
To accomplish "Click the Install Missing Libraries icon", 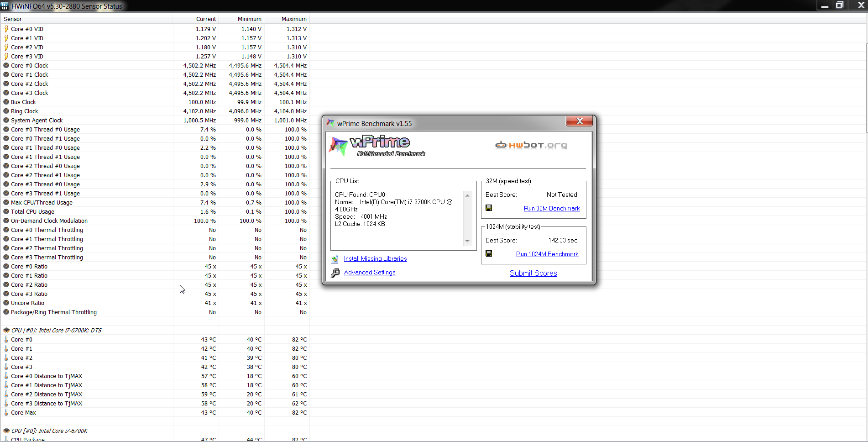I will [x=335, y=259].
